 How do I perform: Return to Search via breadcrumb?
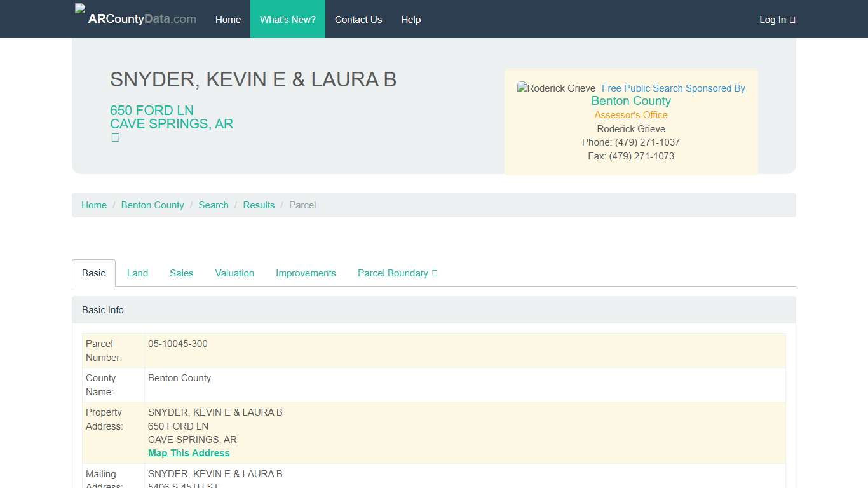(213, 205)
